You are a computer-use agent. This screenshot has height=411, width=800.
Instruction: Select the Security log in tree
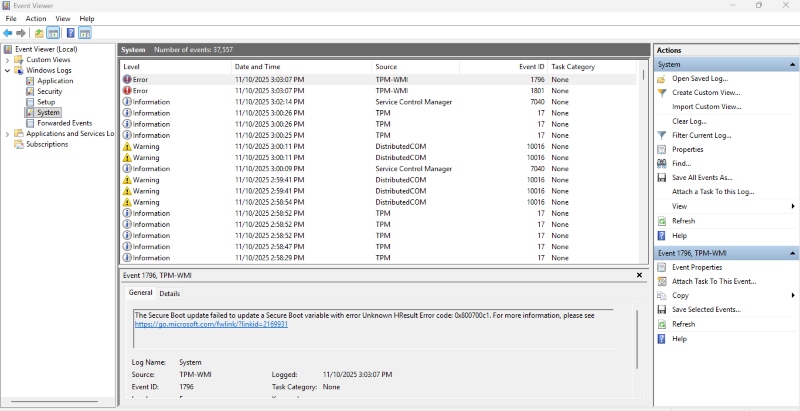click(49, 91)
